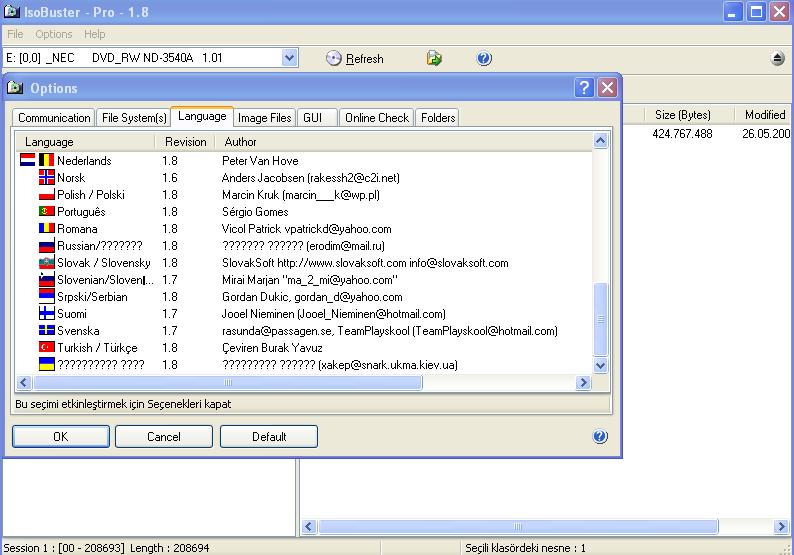Choose the Turkish / Türkçe flag entry
This screenshot has height=555, width=794.
(x=47, y=348)
